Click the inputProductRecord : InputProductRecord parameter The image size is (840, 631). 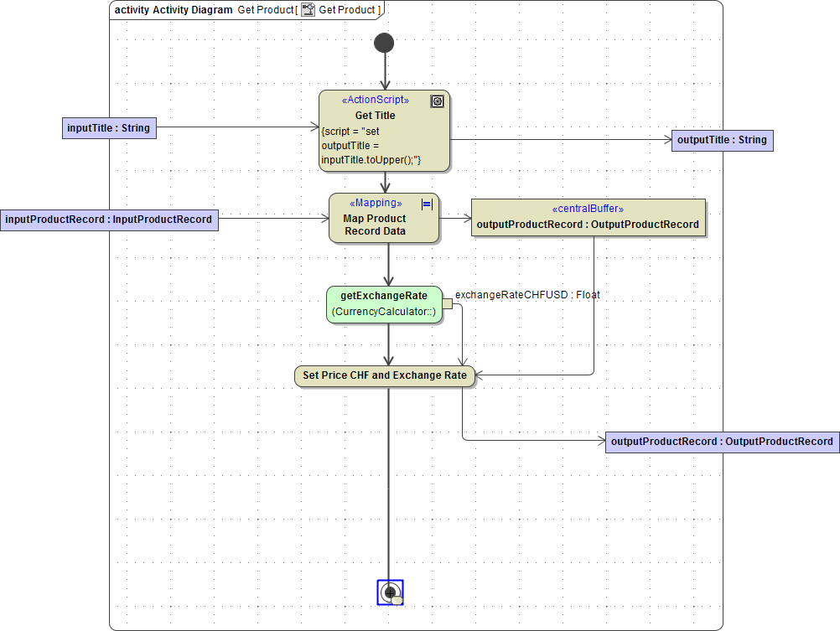pyautogui.click(x=109, y=219)
